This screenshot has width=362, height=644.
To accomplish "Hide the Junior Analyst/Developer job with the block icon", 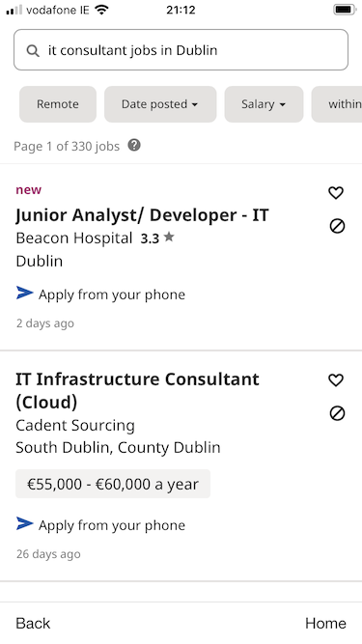I will 337,226.
